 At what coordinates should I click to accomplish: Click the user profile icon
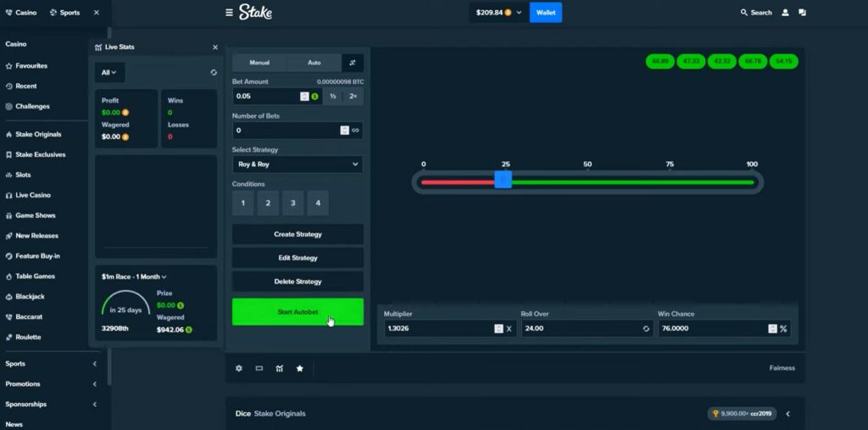pos(785,13)
